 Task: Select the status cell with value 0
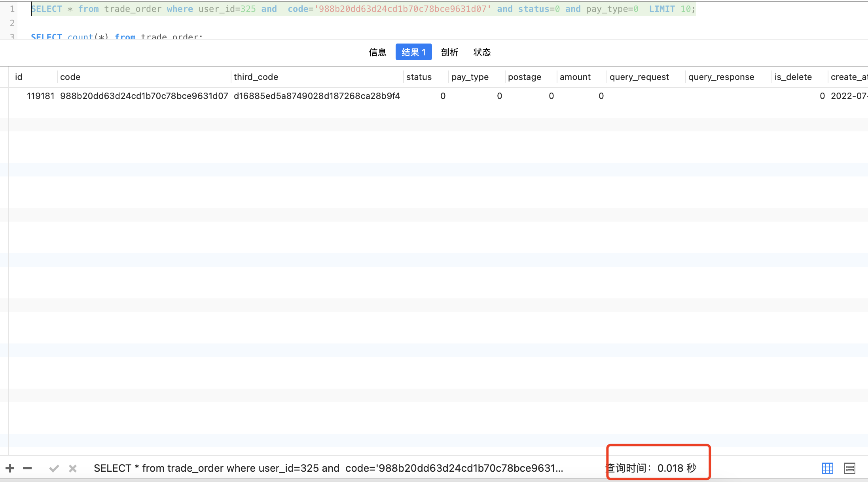443,96
